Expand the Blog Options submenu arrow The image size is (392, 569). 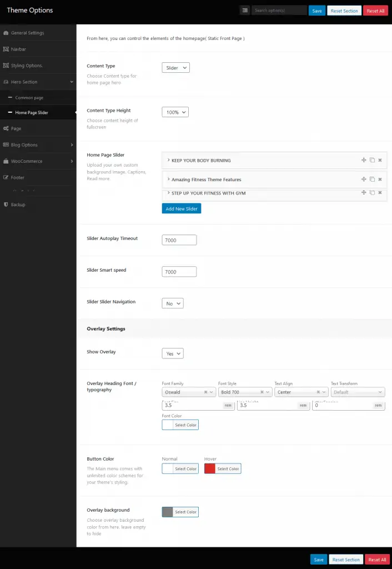coord(72,145)
